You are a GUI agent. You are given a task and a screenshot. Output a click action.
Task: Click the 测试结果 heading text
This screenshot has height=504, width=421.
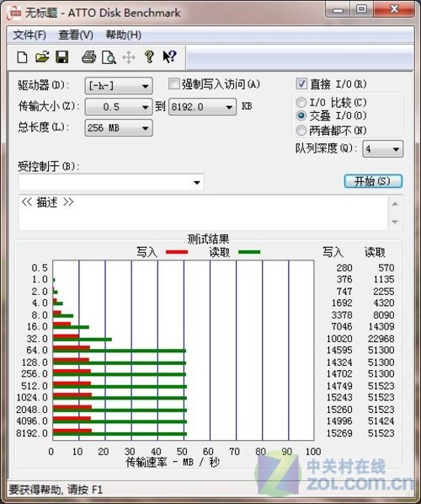click(x=208, y=239)
